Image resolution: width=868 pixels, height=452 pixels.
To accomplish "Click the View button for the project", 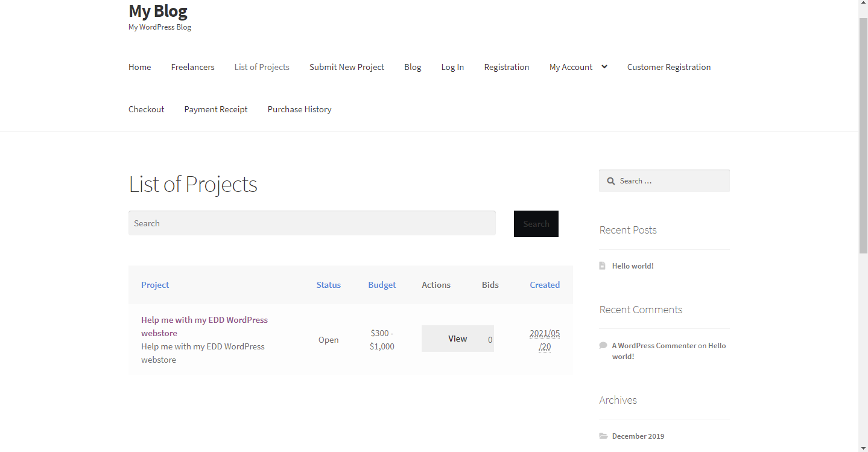I will pyautogui.click(x=458, y=339).
